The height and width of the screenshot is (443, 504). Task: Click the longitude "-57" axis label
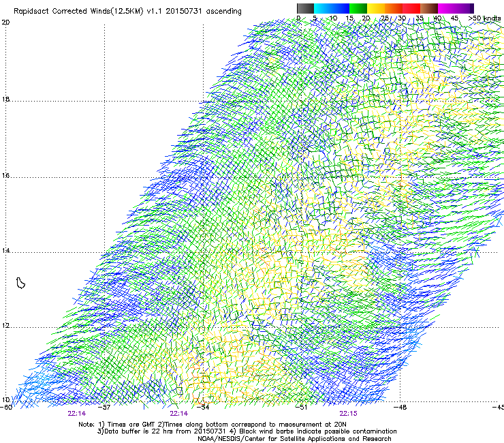click(104, 407)
